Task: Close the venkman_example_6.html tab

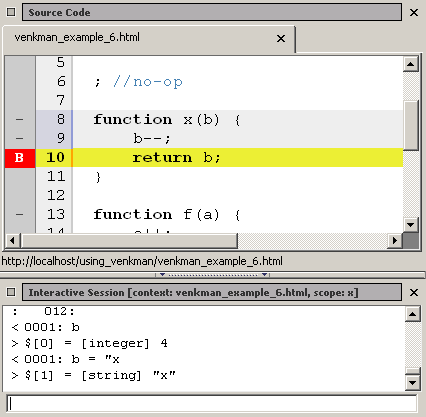Action: coord(281,39)
